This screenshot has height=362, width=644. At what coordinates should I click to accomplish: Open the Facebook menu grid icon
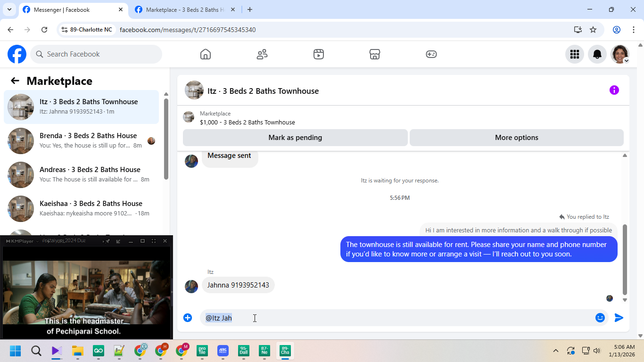(574, 54)
